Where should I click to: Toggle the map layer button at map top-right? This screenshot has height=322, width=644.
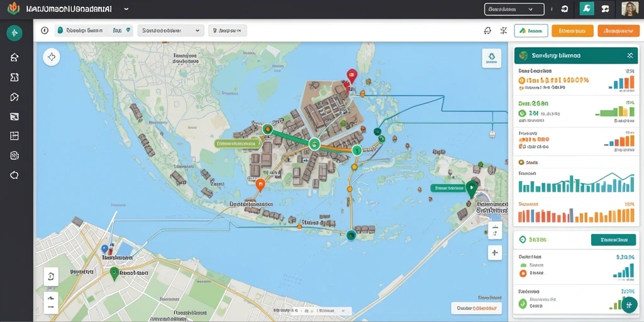(491, 58)
